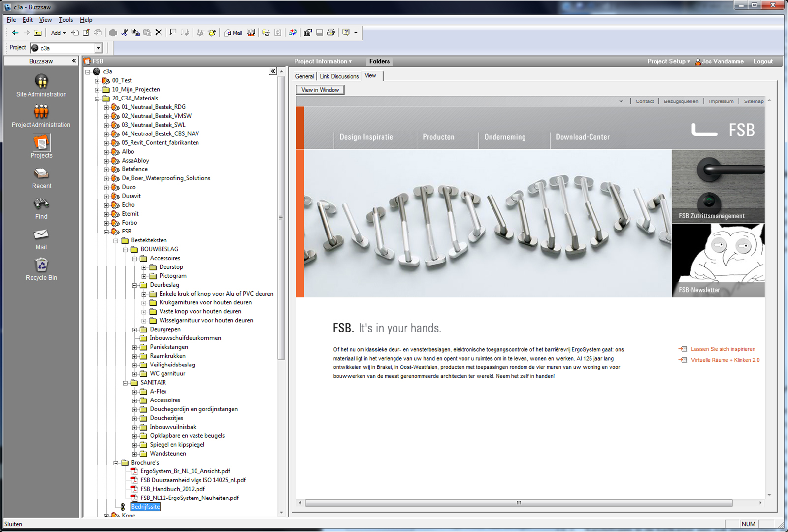Collapse the Buzzsaw sidebar with chevron
Image resolution: width=788 pixels, height=532 pixels.
[74, 61]
